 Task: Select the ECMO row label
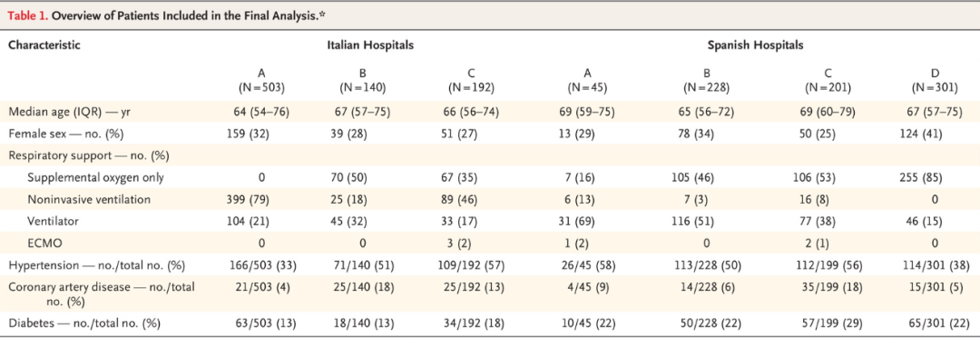coord(41,243)
